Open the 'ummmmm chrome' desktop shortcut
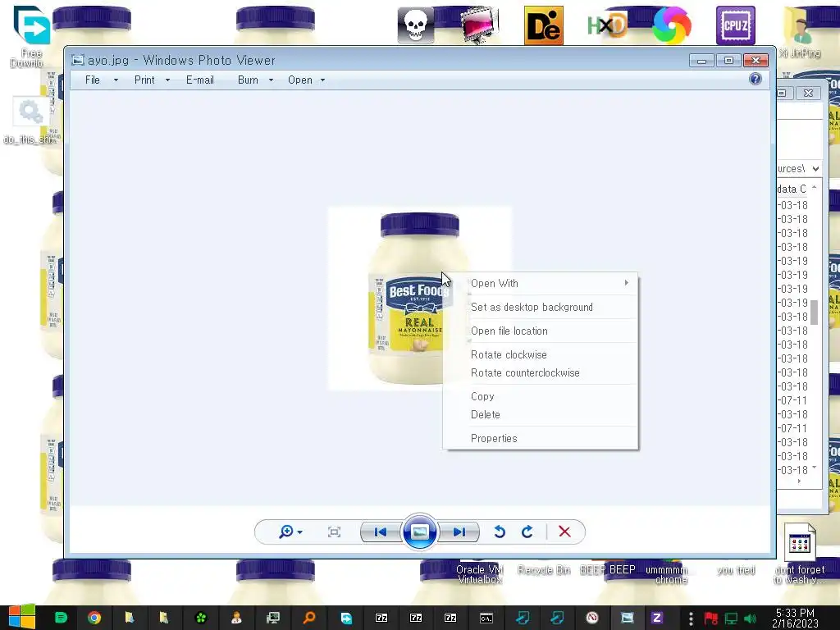 (x=667, y=574)
